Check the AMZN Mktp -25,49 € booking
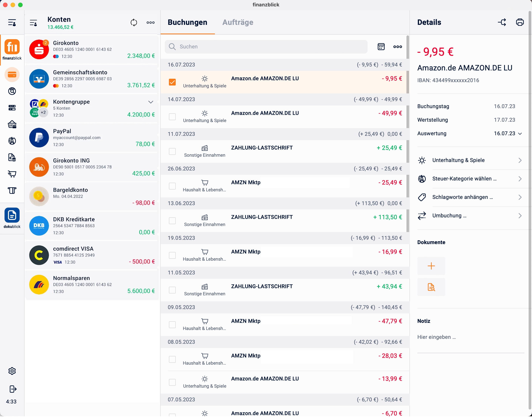Image resolution: width=532 pixels, height=417 pixels. click(x=172, y=186)
